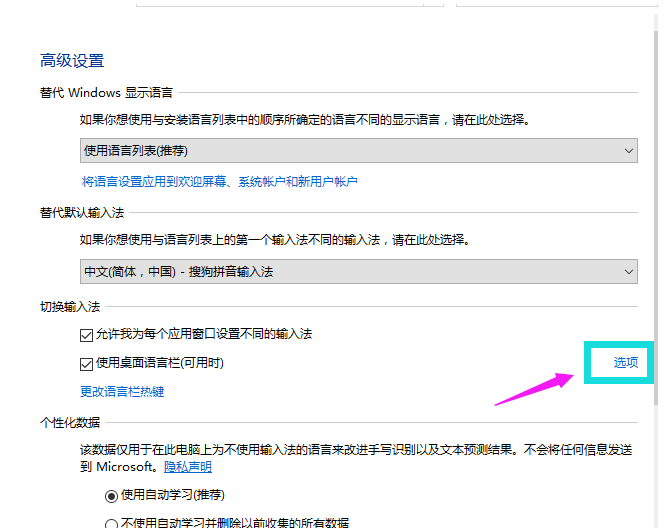Click the chevron arrow on the 使用语言列表 combo box
The image size is (668, 531).
[629, 150]
